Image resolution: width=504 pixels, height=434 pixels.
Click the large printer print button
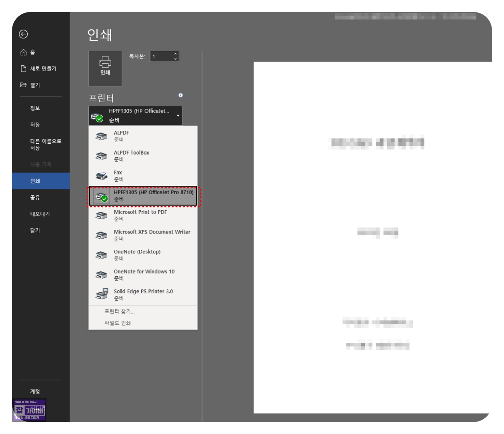click(105, 68)
